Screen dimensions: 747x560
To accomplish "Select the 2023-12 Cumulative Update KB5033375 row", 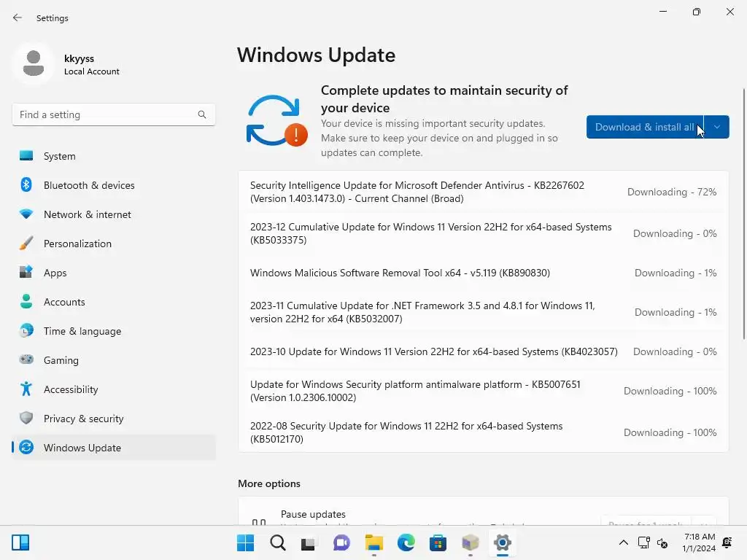I will (x=484, y=233).
